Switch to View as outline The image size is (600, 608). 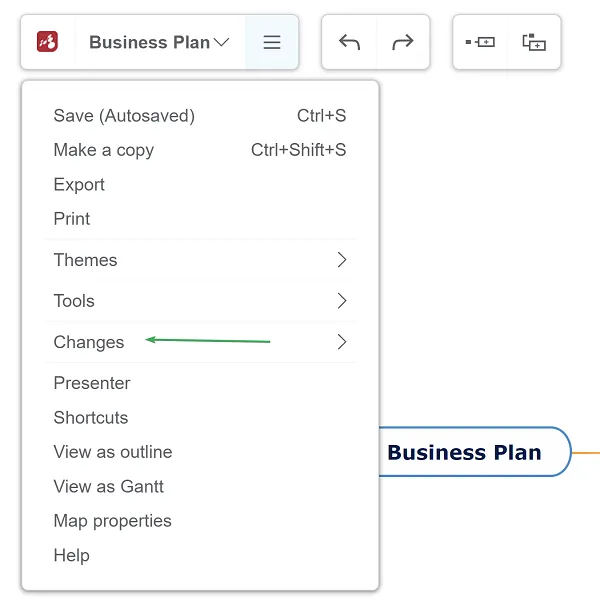click(x=113, y=452)
